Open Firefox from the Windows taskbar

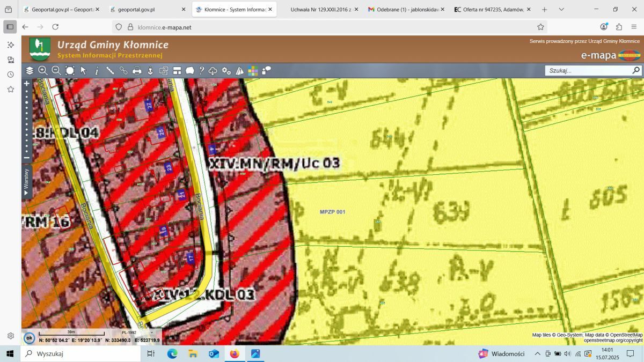coord(234,353)
